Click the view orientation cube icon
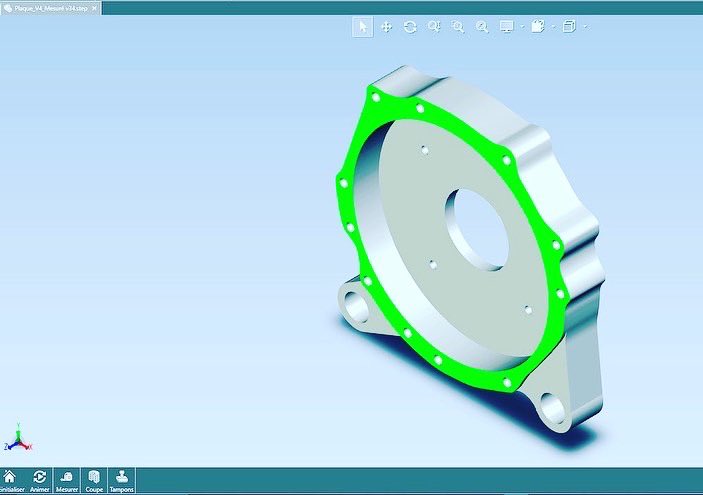Viewport: 703px width, 495px height. tap(569, 27)
